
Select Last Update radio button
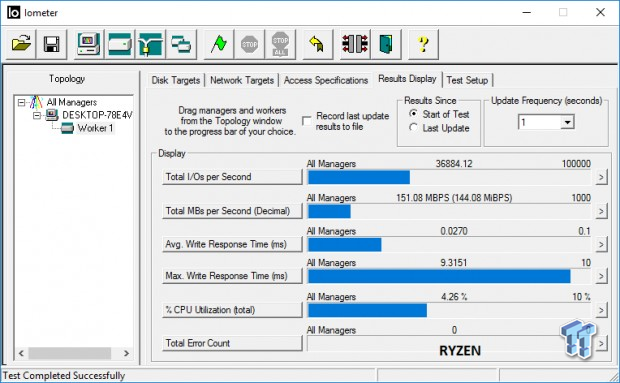point(413,128)
